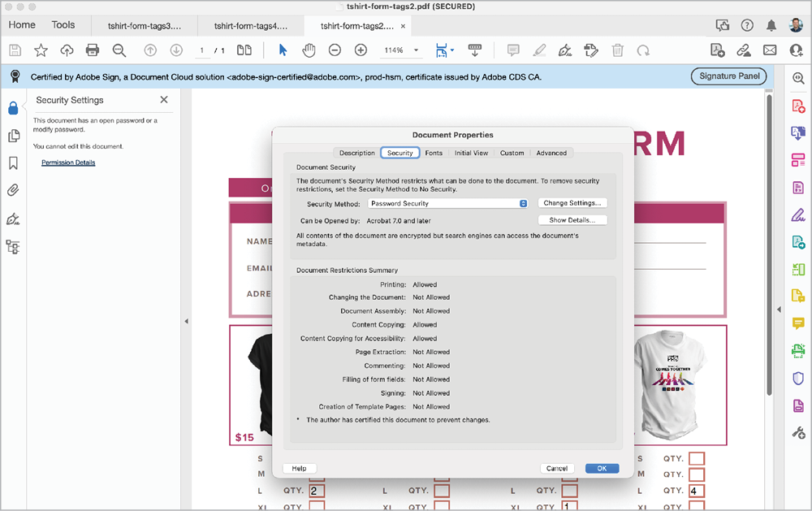Open Page Thumbnails sidebar icon
Screen dimensions: 812x511
14,136
